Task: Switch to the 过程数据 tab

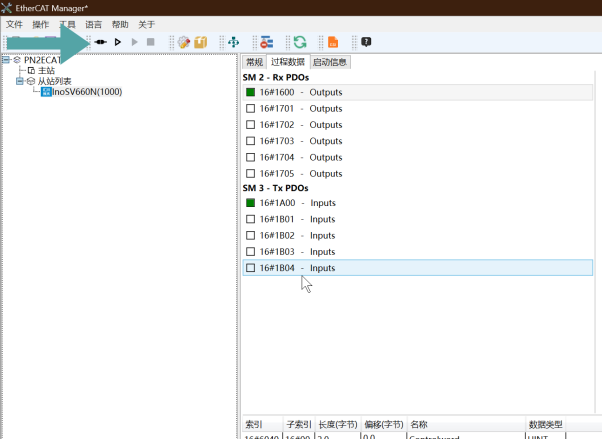Action: click(288, 62)
